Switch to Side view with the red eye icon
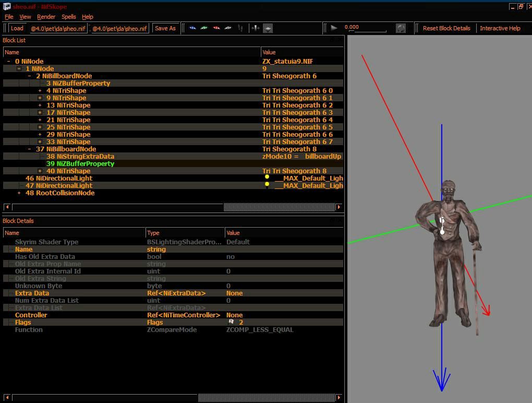Viewport: 532px width, 403px height. pyautogui.click(x=216, y=28)
